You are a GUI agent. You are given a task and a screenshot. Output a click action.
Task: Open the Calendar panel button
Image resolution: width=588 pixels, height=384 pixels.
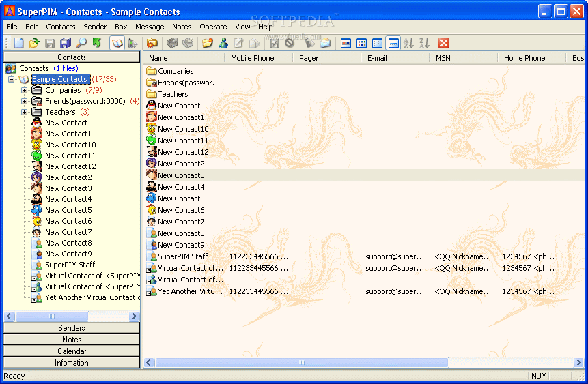72,351
